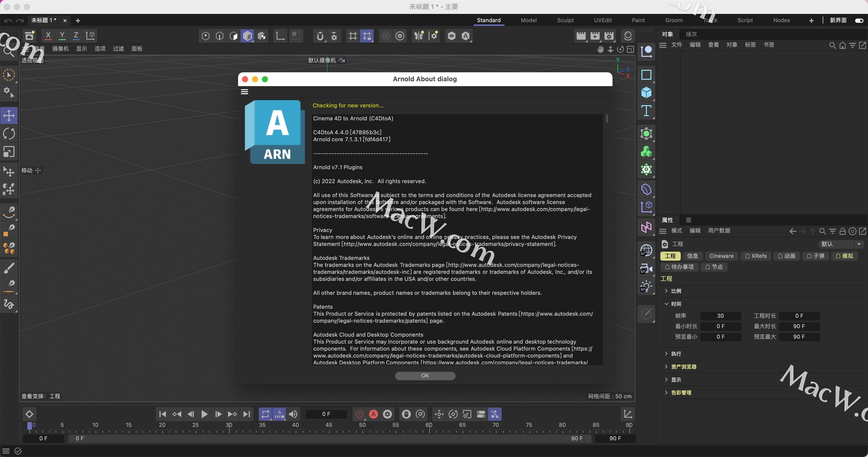This screenshot has height=457, width=868.
Task: Click the Text object icon
Action: point(646,111)
